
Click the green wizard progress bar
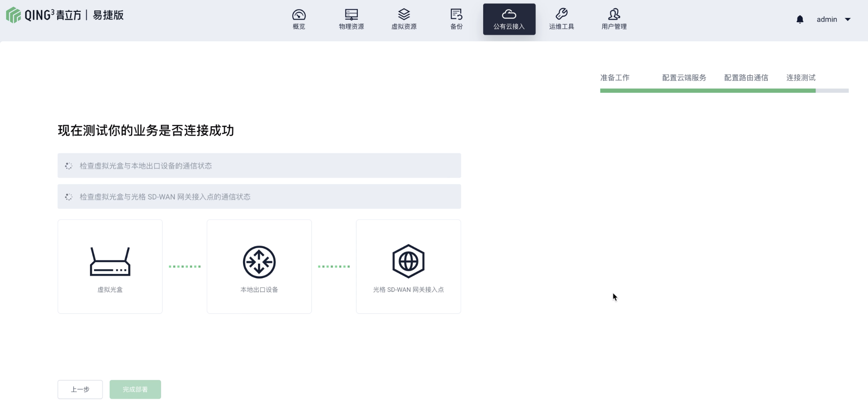[708, 91]
